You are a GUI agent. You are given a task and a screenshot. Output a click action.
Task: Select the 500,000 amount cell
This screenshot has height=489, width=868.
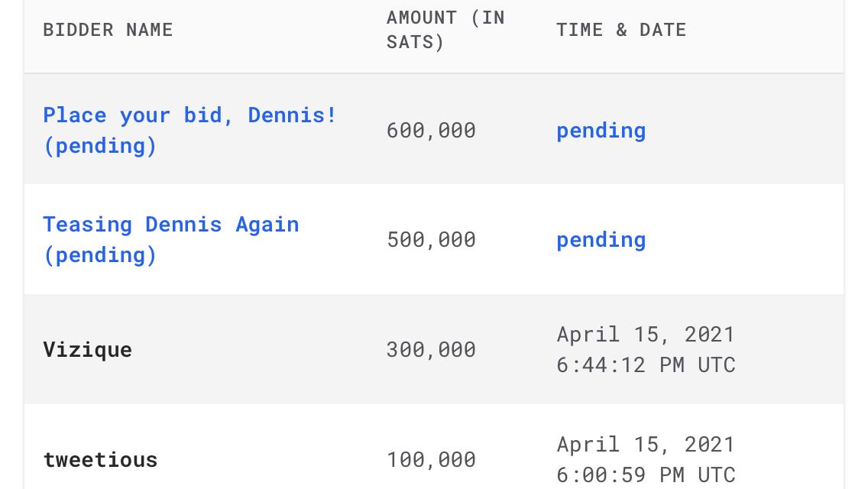431,240
